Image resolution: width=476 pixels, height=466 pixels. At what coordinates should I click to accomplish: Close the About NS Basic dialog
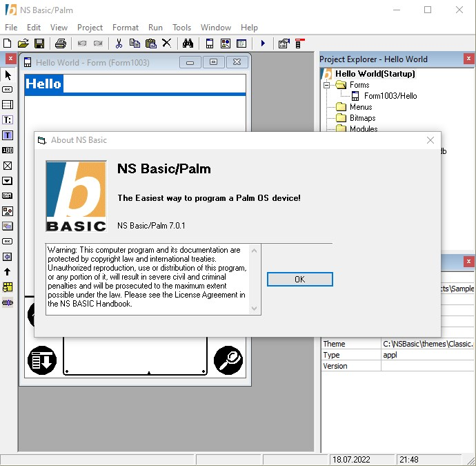coord(430,140)
